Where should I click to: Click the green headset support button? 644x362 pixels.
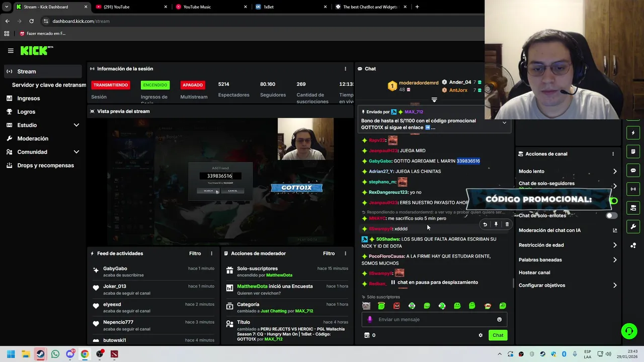click(x=629, y=331)
